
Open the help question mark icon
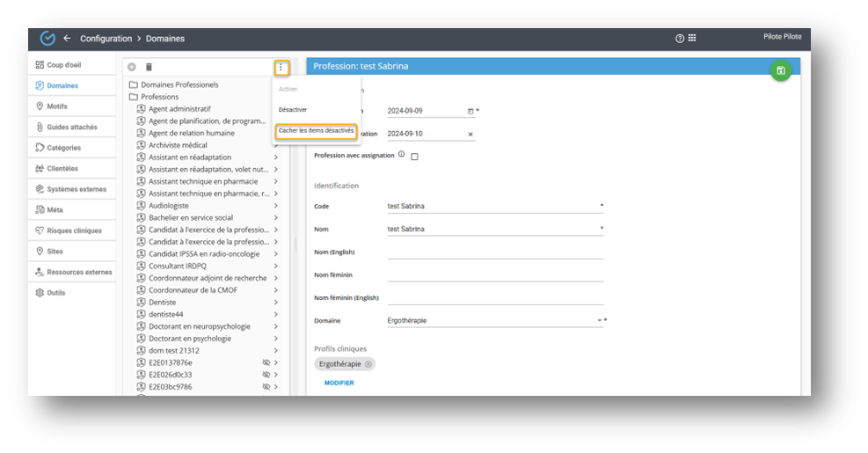(680, 39)
